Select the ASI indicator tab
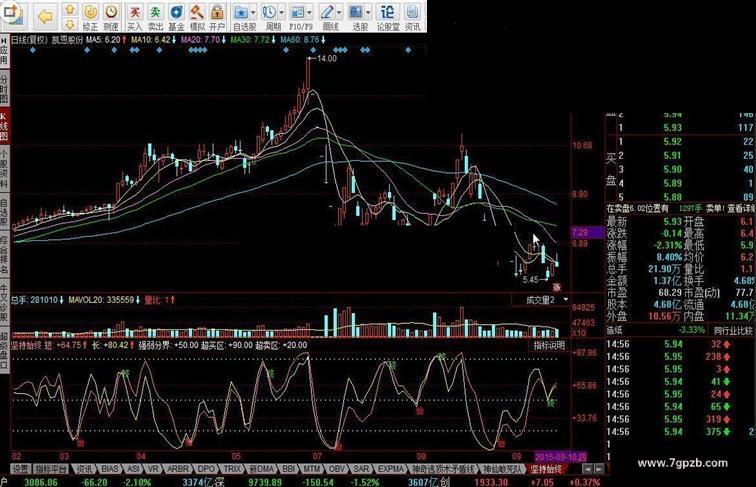 [x=133, y=469]
